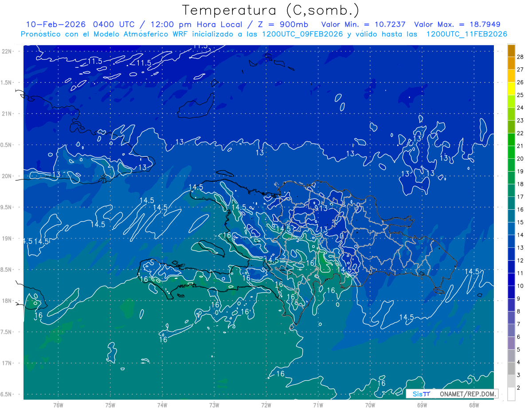Click the '1200UTC_11FEB2026' valid-until time
532x411 pixels.
(x=467, y=34)
